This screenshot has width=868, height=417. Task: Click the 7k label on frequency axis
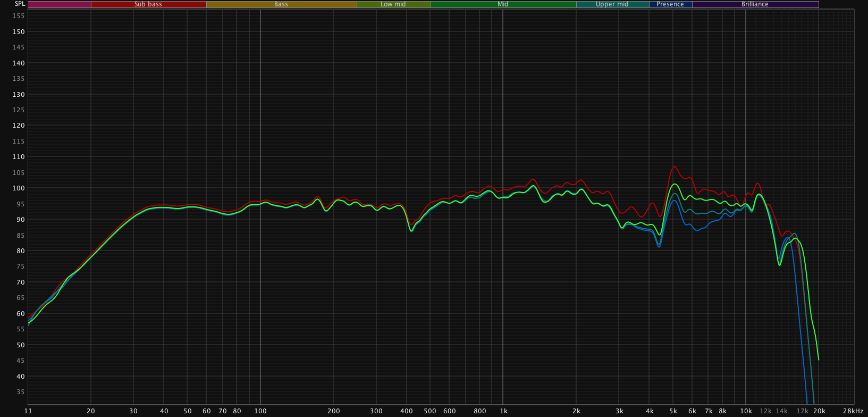pos(709,411)
